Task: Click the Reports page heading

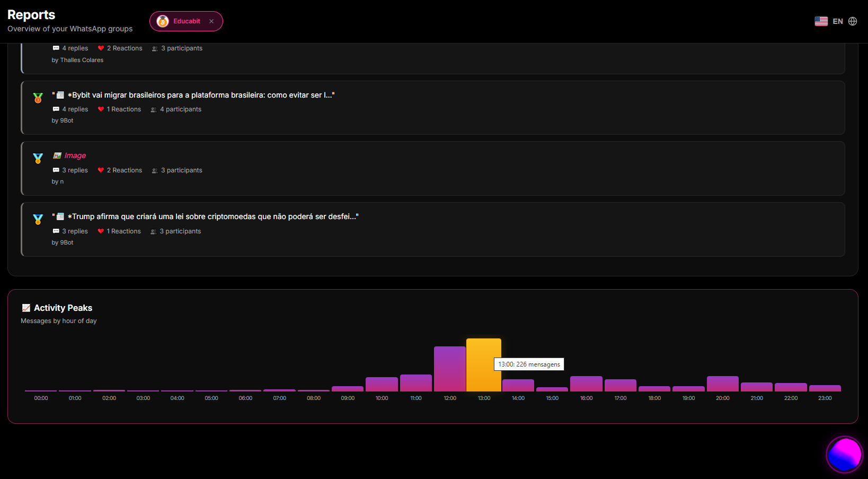Action: (x=31, y=15)
